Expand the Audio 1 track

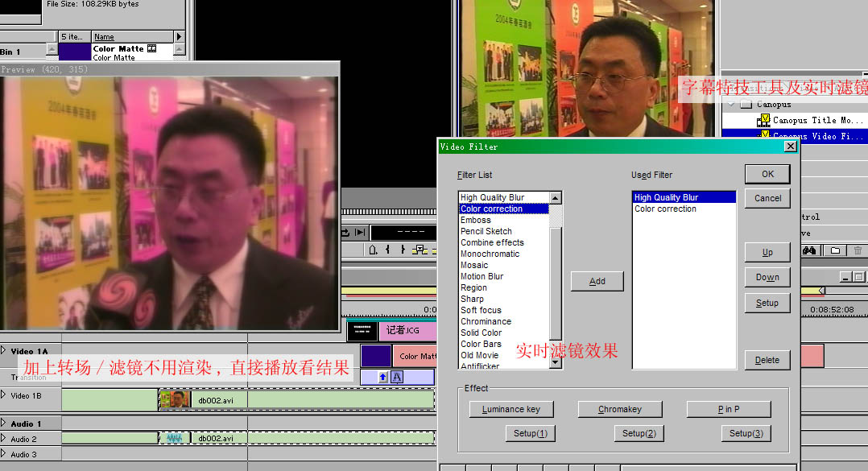point(3,423)
